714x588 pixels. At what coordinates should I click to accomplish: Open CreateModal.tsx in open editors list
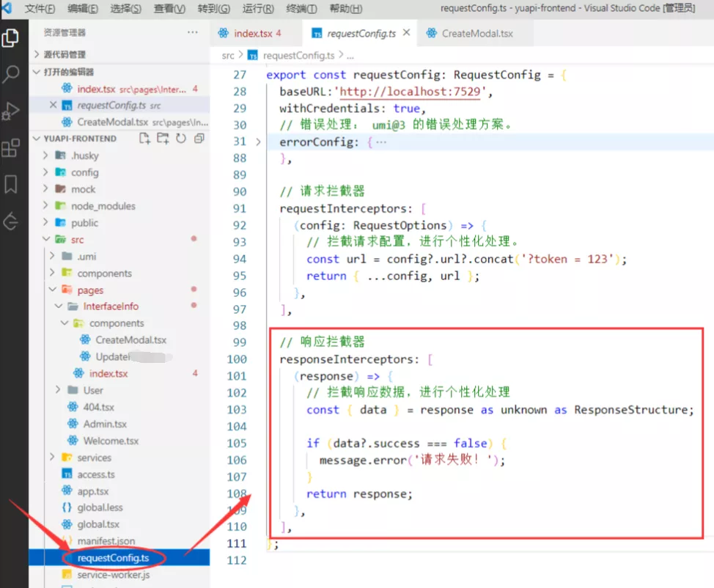click(x=119, y=122)
